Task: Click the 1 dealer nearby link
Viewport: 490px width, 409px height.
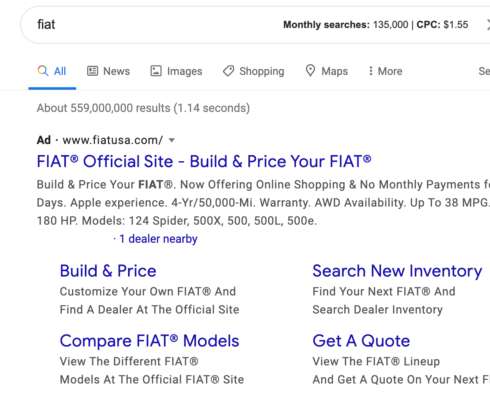Action: [158, 239]
